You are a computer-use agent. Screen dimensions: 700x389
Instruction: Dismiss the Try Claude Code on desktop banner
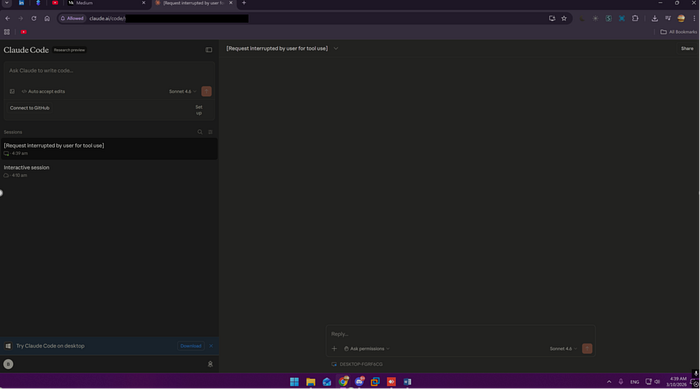click(211, 346)
